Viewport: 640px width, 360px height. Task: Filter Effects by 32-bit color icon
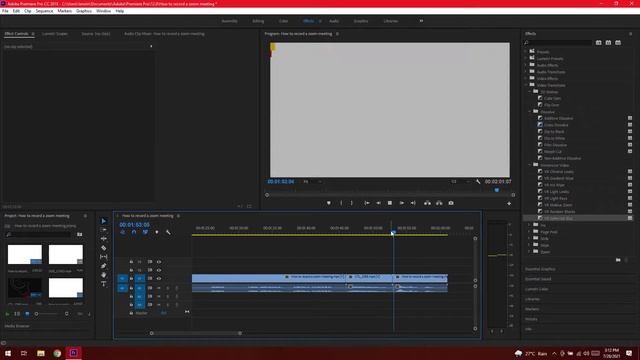[608, 42]
